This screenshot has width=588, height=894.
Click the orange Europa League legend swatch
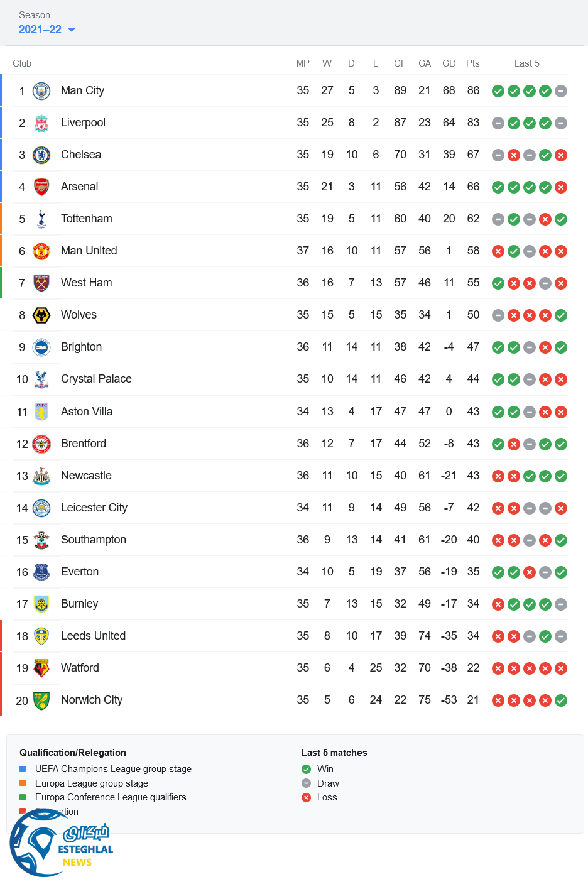[x=23, y=783]
